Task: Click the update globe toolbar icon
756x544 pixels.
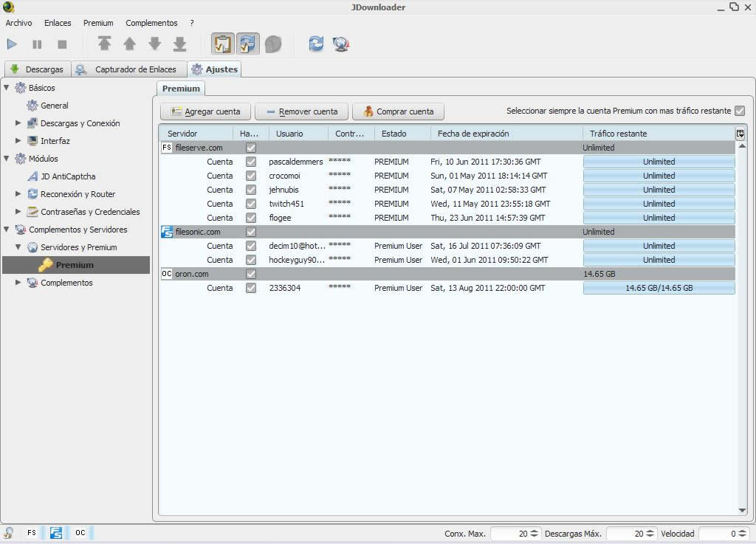Action: 341,44
